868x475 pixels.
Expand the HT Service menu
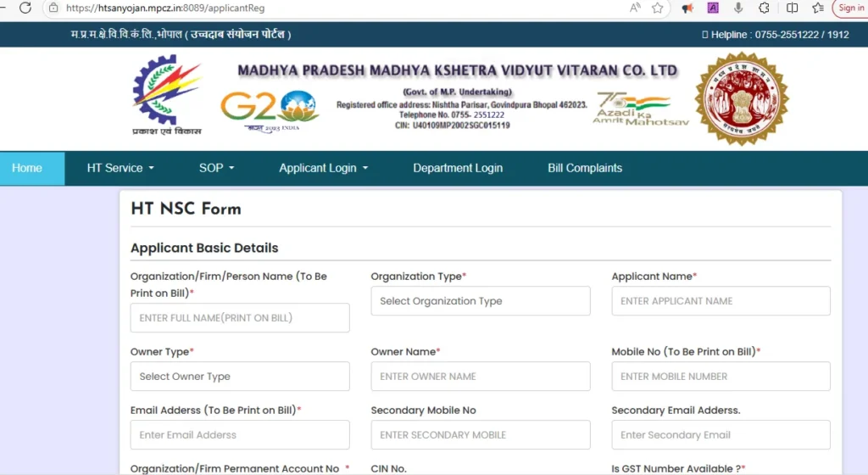pos(120,168)
